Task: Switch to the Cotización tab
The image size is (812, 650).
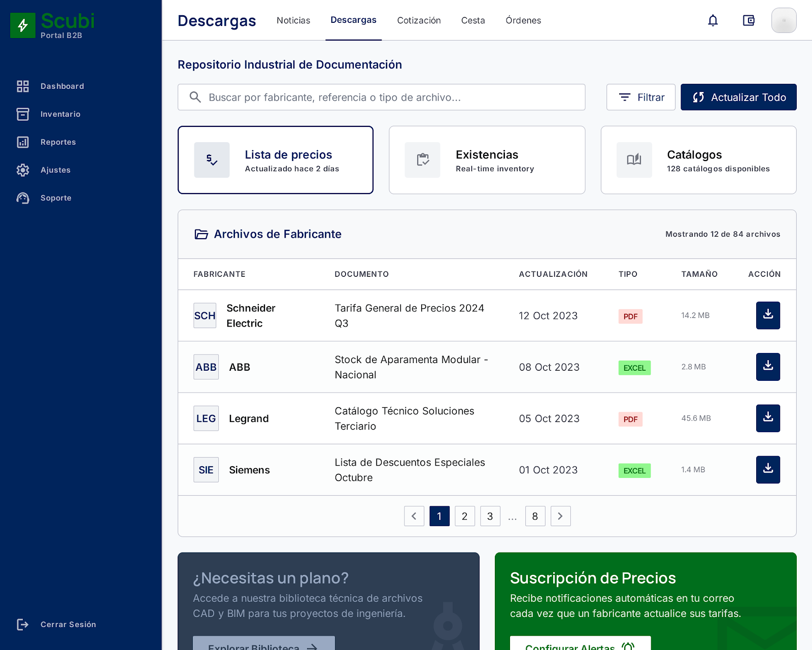Action: [x=419, y=20]
